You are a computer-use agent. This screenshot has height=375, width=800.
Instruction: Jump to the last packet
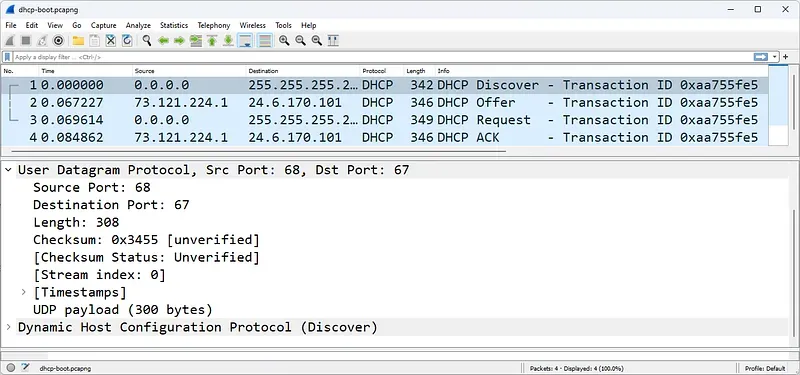[x=229, y=41]
